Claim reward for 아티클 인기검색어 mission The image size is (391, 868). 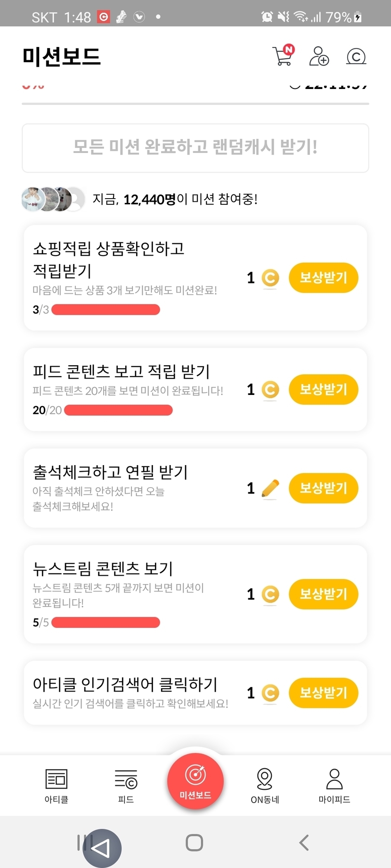click(x=323, y=693)
